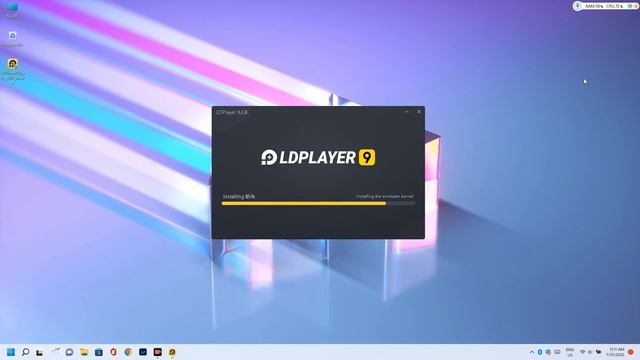Open the volume tray icon

pos(590,352)
